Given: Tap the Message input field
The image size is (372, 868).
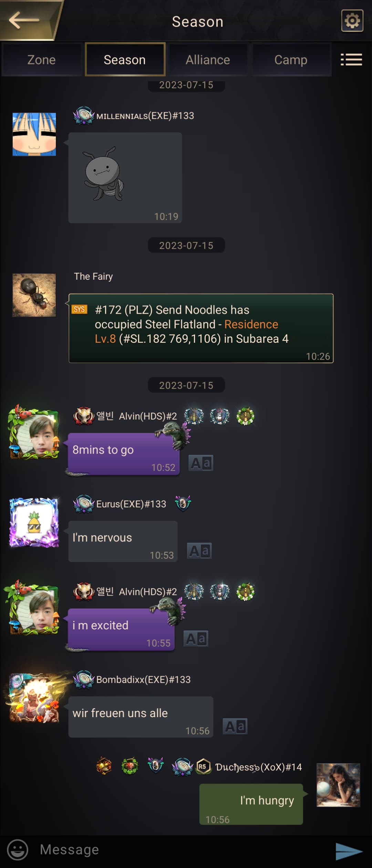Looking at the screenshot, I should 179,849.
